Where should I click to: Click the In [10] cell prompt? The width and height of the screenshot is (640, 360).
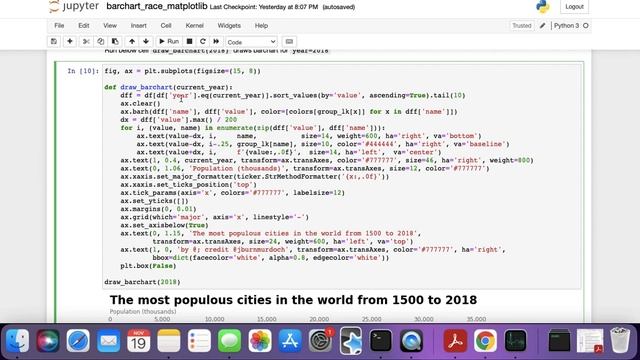[x=83, y=71]
